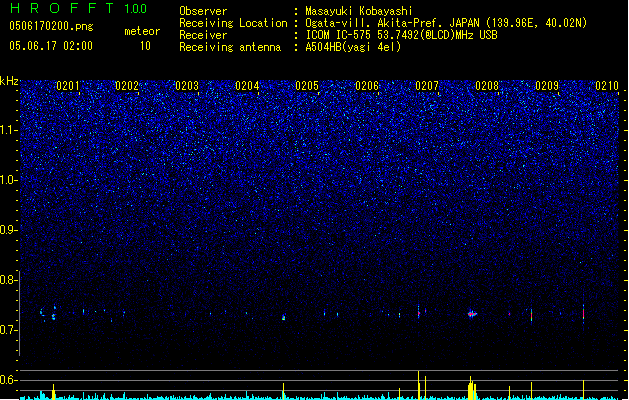Viewport: 629px width, 400px height.
Task: Click the 0.6 frequency axis label
Action: tap(8, 380)
